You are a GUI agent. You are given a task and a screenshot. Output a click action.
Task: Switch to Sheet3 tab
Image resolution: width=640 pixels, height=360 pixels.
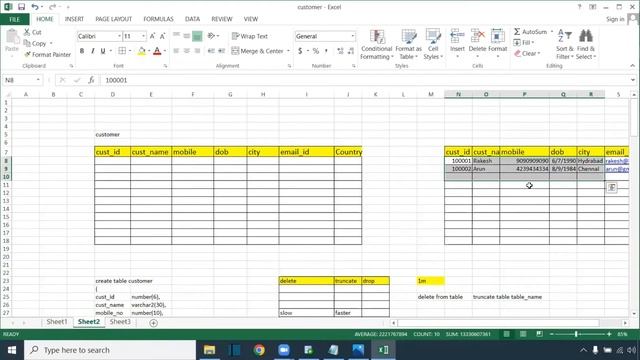point(120,322)
